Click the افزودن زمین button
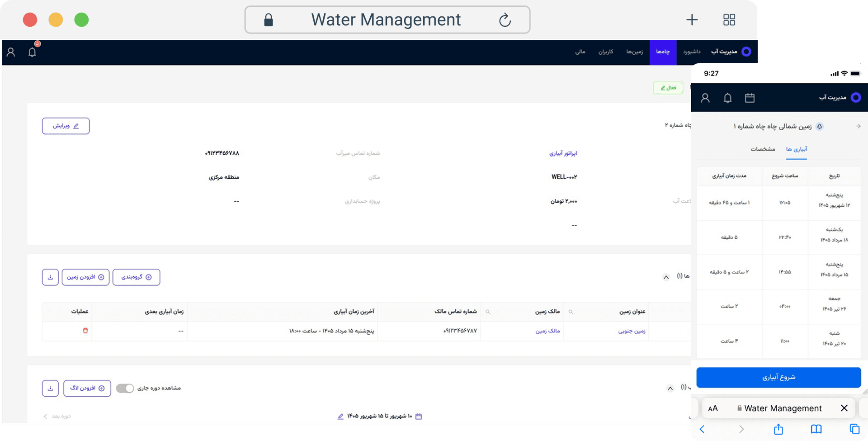This screenshot has width=868, height=441. pos(85,277)
